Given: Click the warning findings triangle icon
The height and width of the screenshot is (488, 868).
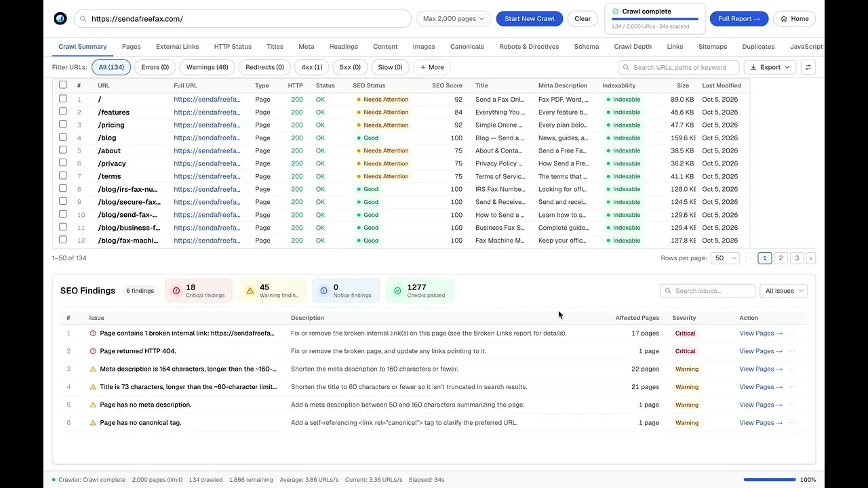Looking at the screenshot, I should tap(250, 291).
